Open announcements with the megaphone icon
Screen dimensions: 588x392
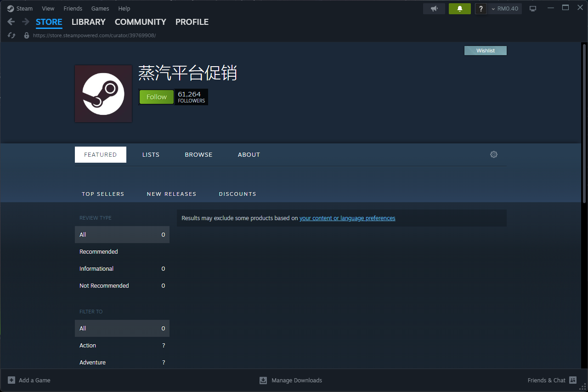(434, 9)
